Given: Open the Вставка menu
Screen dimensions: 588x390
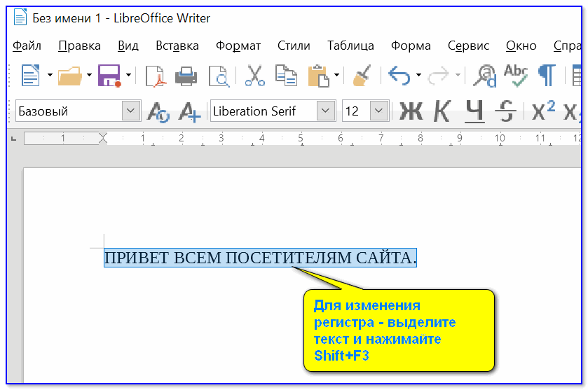Looking at the screenshot, I should coord(177,46).
